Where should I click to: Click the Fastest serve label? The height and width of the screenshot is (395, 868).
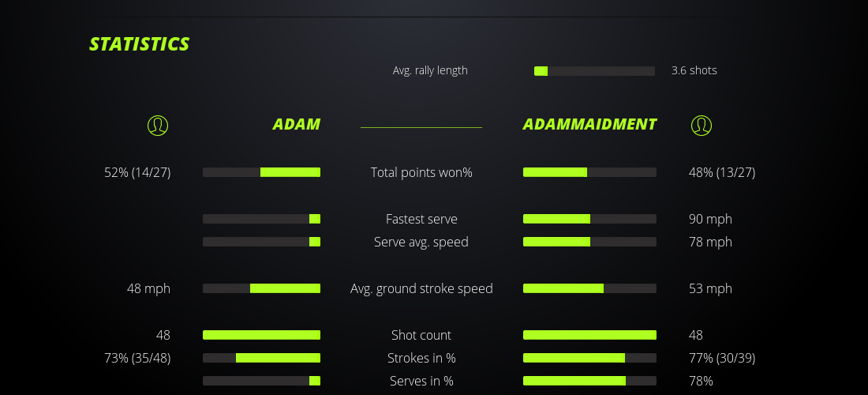tap(421, 219)
